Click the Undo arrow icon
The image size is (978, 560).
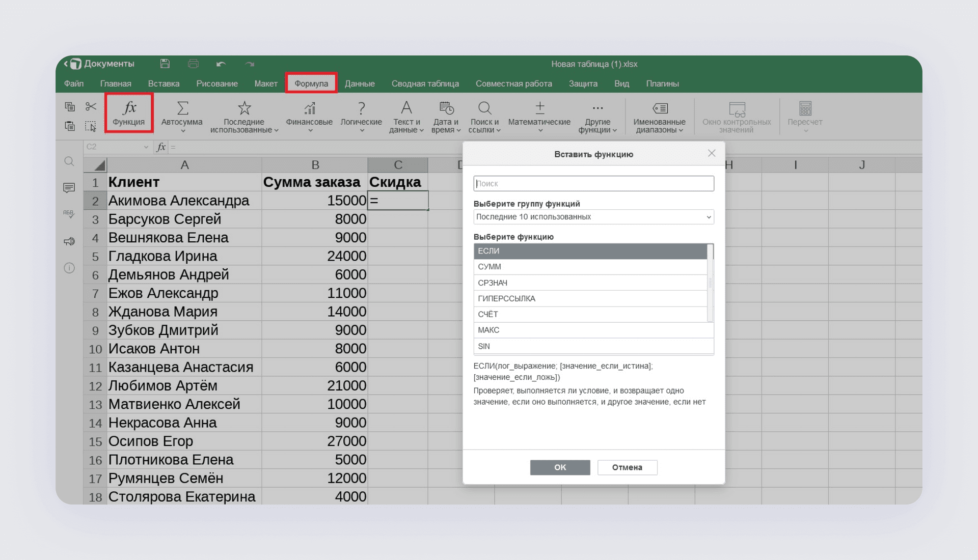point(221,64)
